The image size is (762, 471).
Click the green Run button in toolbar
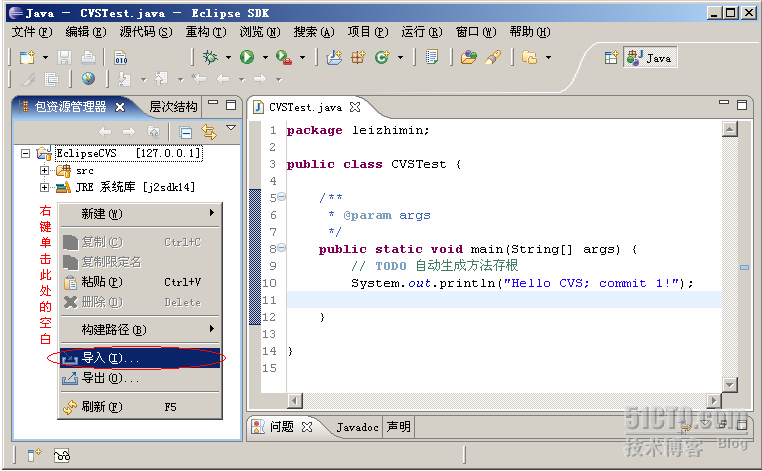click(246, 57)
